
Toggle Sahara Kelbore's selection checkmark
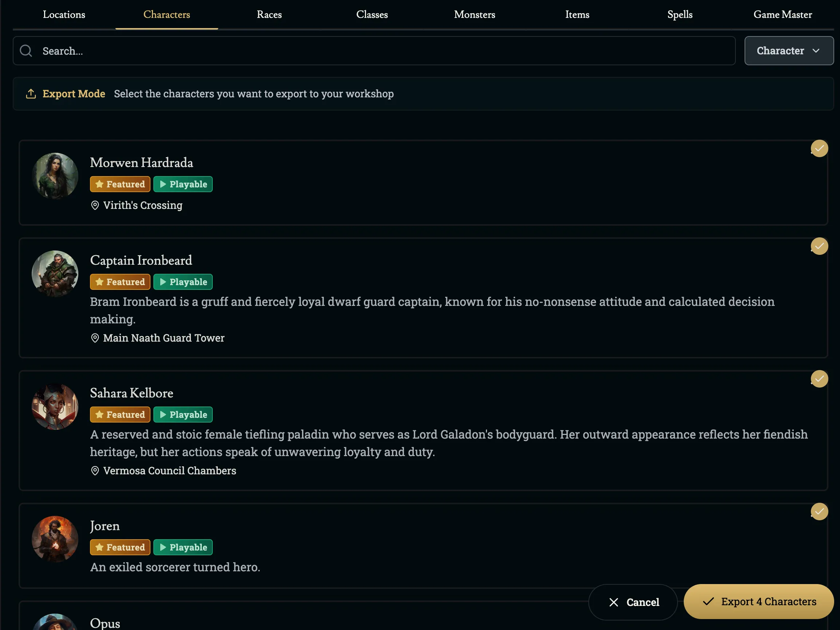coord(819,379)
